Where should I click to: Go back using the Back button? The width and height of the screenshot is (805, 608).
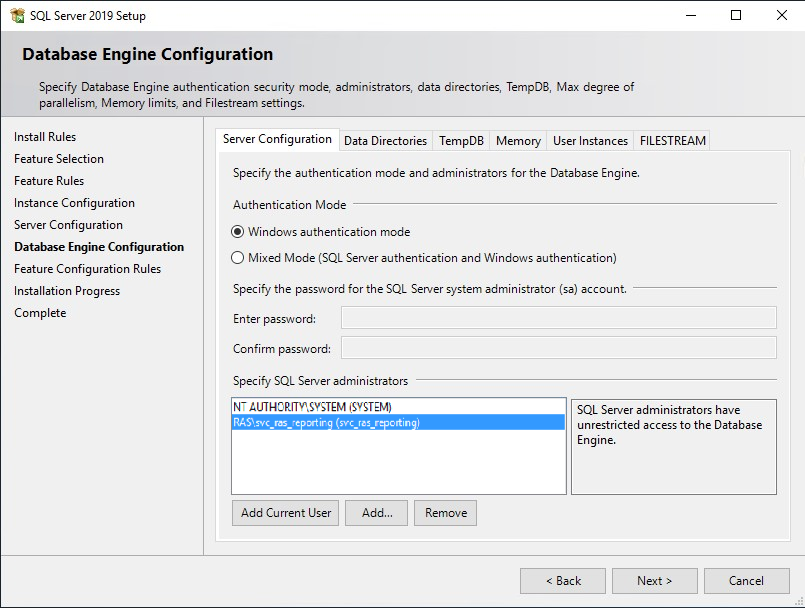(562, 581)
